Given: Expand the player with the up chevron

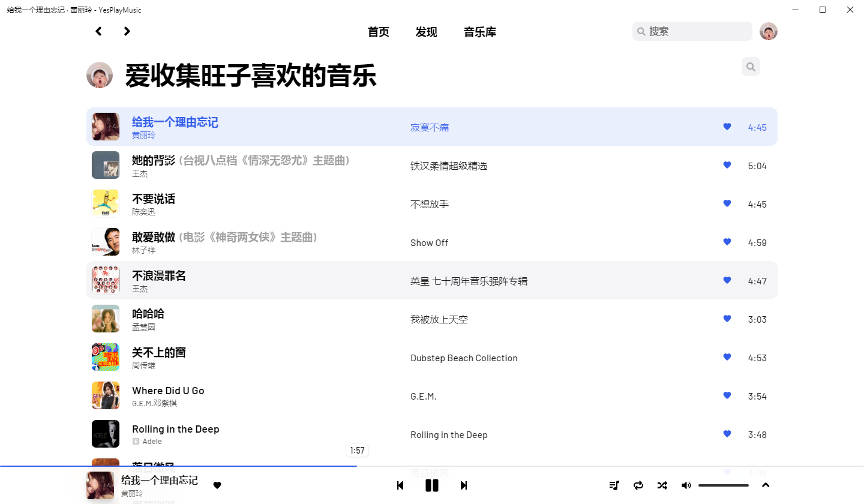Looking at the screenshot, I should [x=766, y=485].
